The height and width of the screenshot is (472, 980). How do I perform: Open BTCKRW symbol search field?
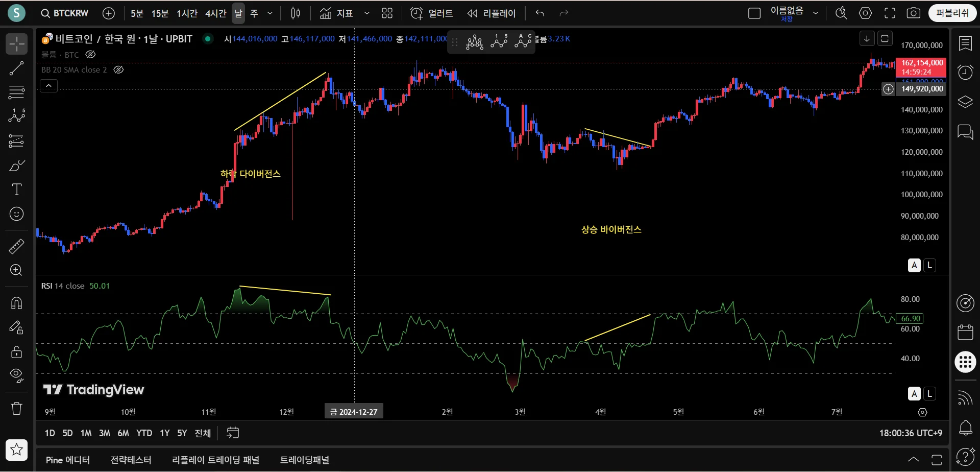[x=65, y=13]
